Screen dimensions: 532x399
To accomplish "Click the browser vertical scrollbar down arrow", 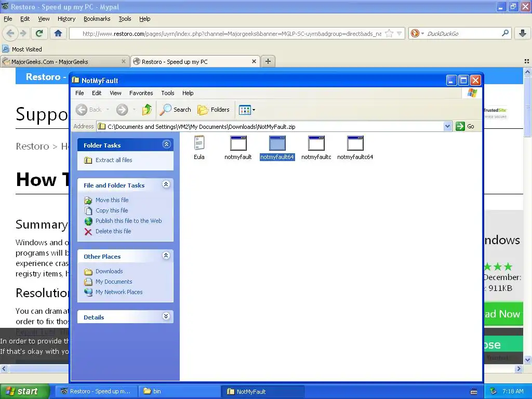I will 528,360.
